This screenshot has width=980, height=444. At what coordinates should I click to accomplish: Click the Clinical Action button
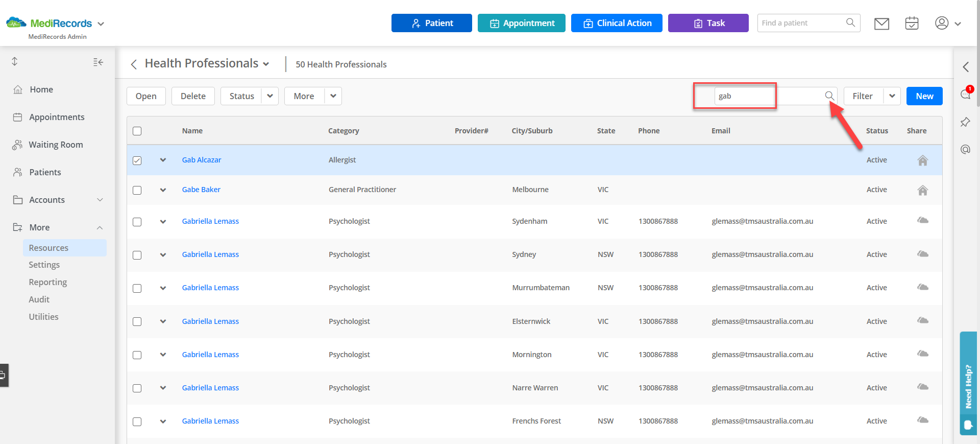(x=617, y=23)
